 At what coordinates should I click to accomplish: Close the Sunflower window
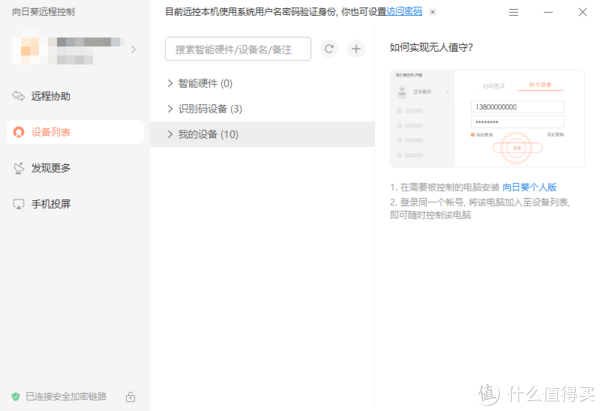pos(582,13)
